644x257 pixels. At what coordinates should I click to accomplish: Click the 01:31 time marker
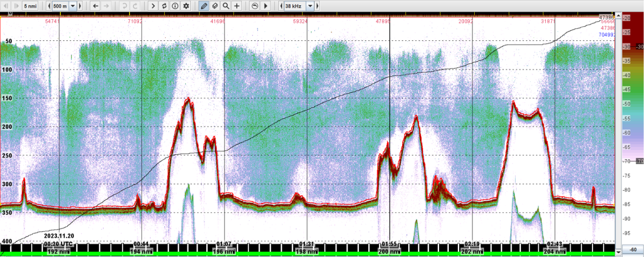pos(306,244)
